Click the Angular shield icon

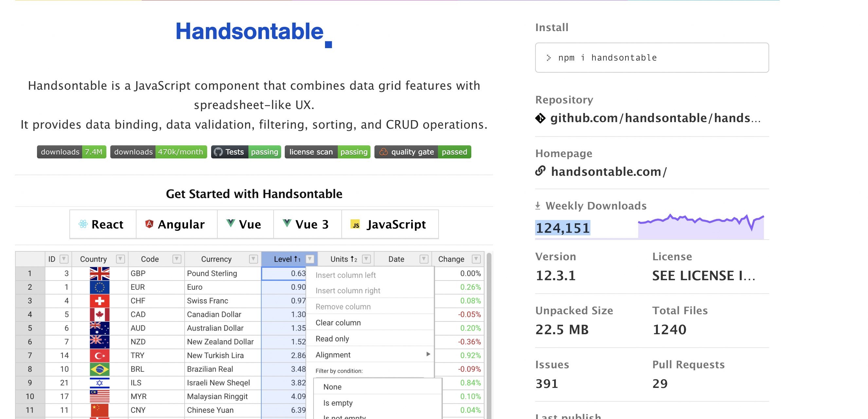point(149,224)
